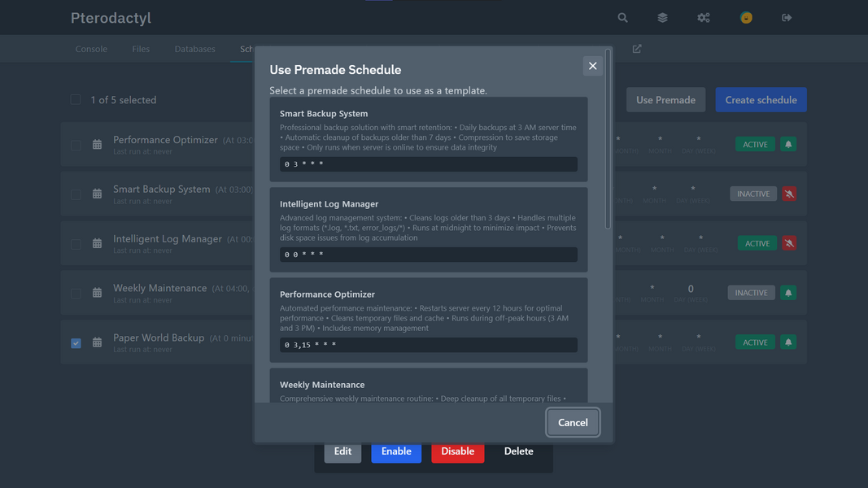
Task: Open admin settings gears icon
Action: pyautogui.click(x=703, y=18)
